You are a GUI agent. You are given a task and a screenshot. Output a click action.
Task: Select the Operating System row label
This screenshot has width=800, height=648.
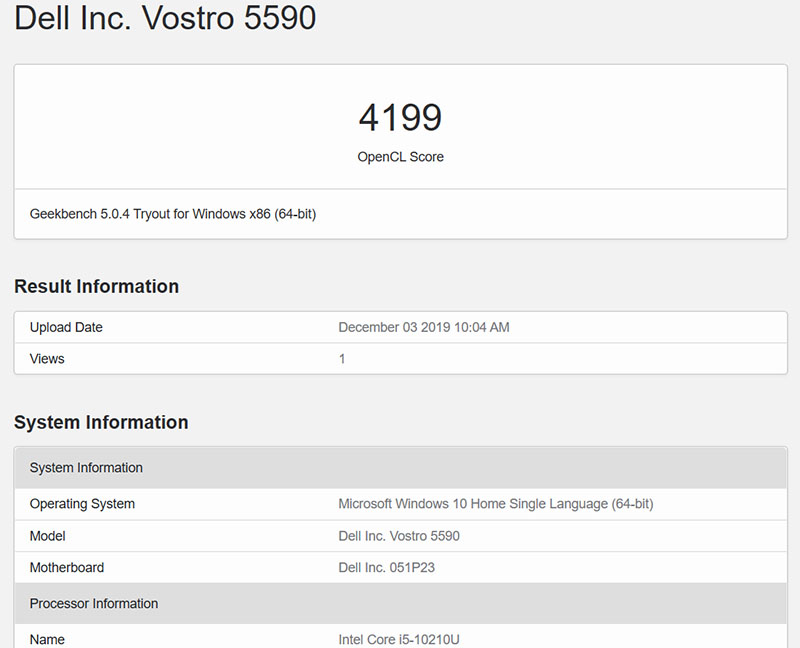(82, 504)
